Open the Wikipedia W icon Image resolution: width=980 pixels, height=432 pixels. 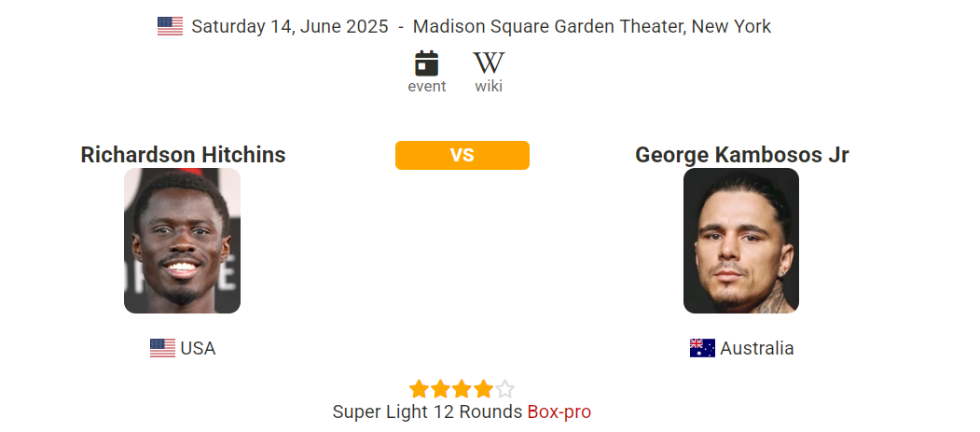point(488,63)
